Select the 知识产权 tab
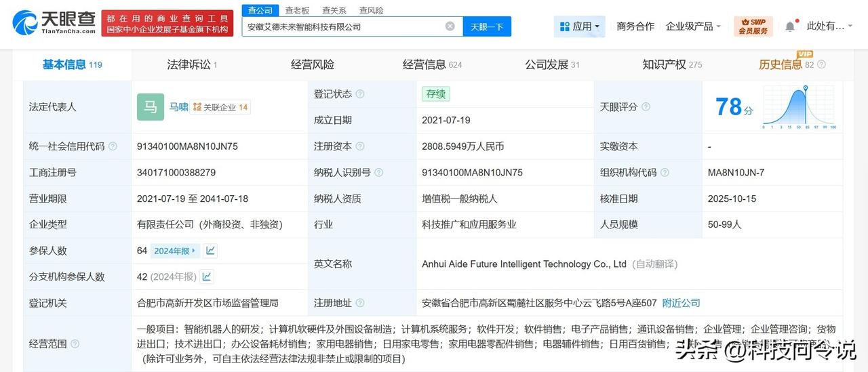 click(x=672, y=64)
